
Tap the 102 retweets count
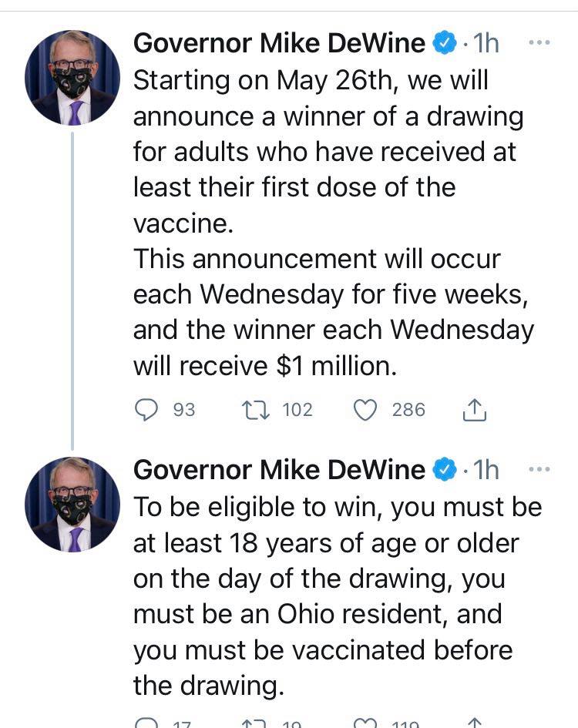pyautogui.click(x=297, y=410)
